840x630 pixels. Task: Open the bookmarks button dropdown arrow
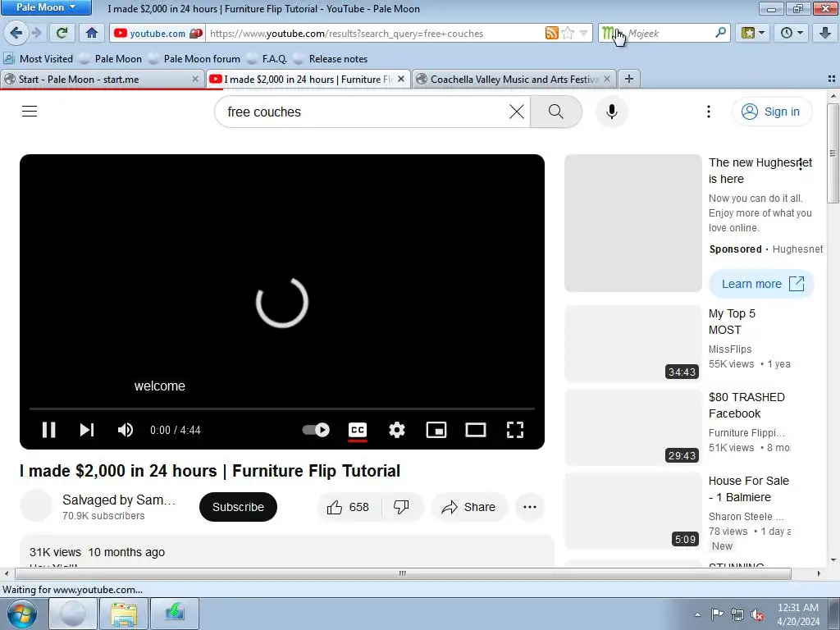(762, 33)
